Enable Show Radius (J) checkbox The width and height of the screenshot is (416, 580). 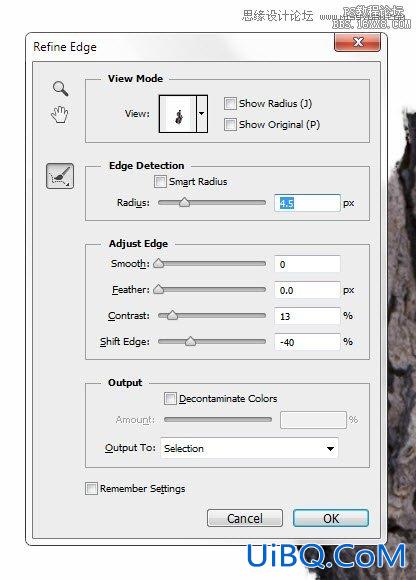click(x=230, y=104)
